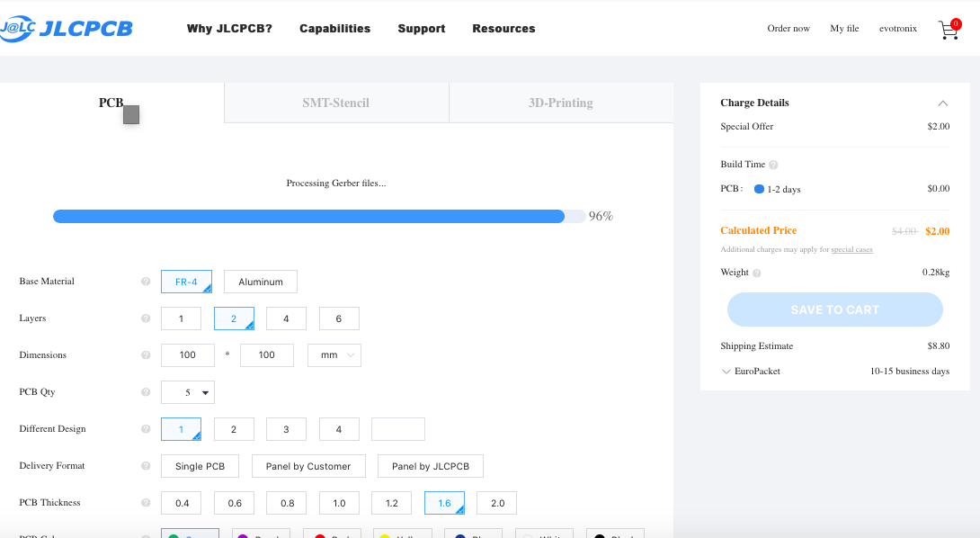Select Different Design 2
Image resolution: width=980 pixels, height=538 pixels.
pos(234,429)
